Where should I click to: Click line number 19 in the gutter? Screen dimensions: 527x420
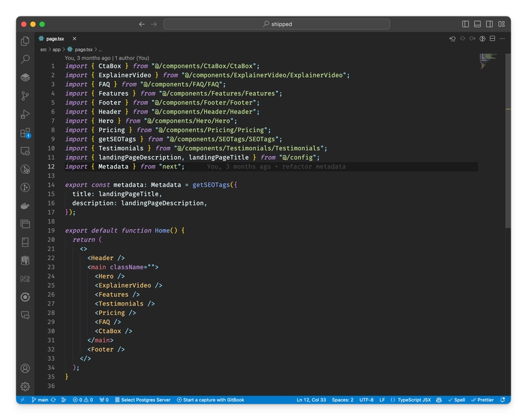[51, 230]
